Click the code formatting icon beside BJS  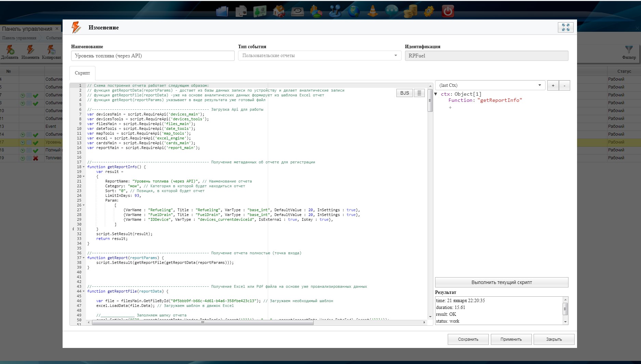[x=419, y=93]
